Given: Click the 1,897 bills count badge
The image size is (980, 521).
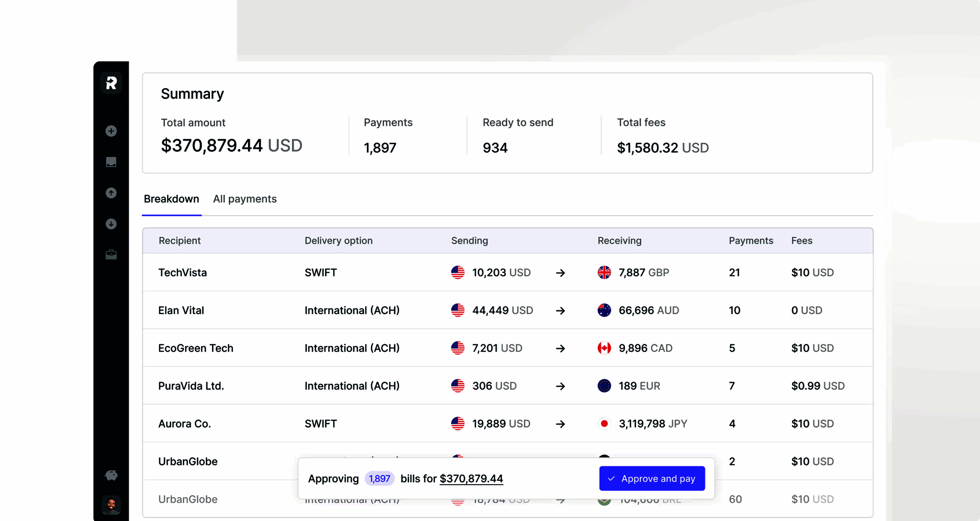Looking at the screenshot, I should (x=379, y=479).
